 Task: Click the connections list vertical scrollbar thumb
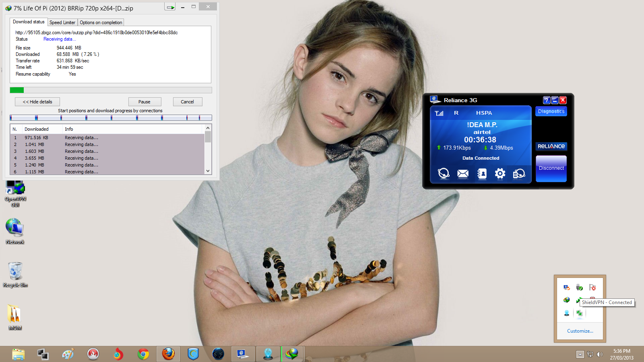click(208, 137)
